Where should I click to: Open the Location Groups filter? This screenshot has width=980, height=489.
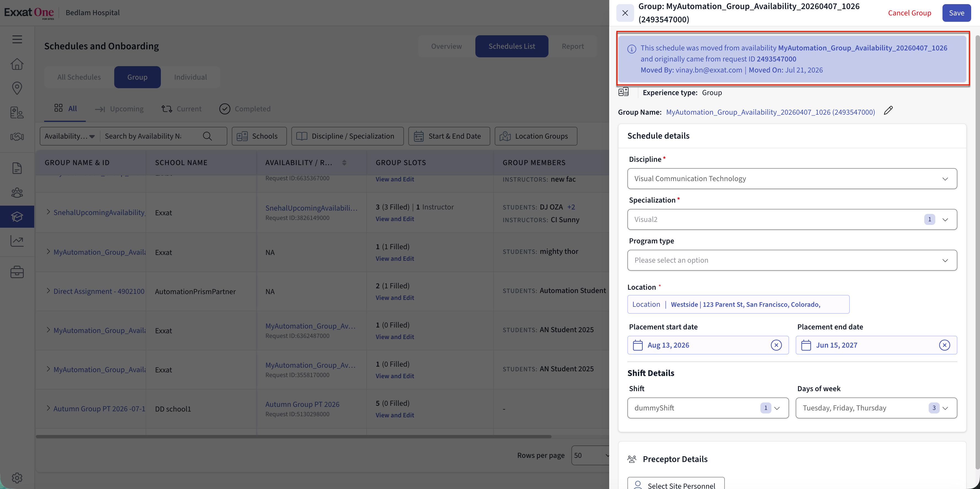pyautogui.click(x=536, y=136)
